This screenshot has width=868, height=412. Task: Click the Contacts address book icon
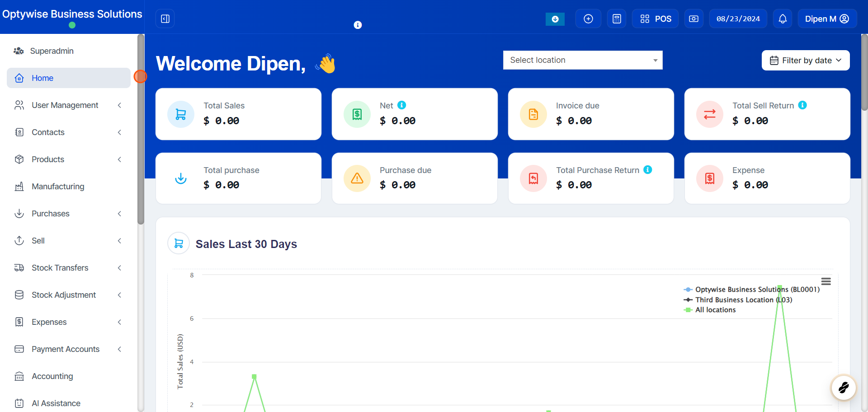tap(19, 132)
